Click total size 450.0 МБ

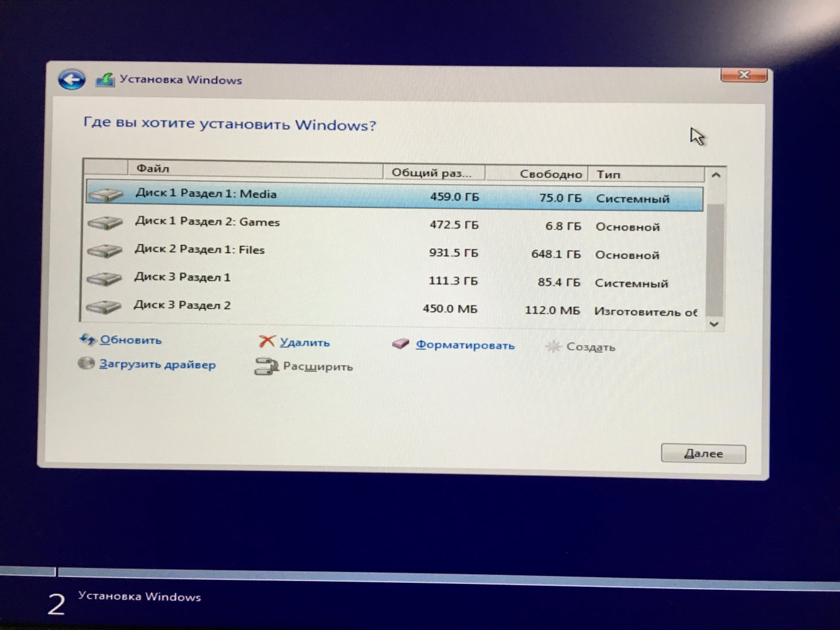[450, 309]
